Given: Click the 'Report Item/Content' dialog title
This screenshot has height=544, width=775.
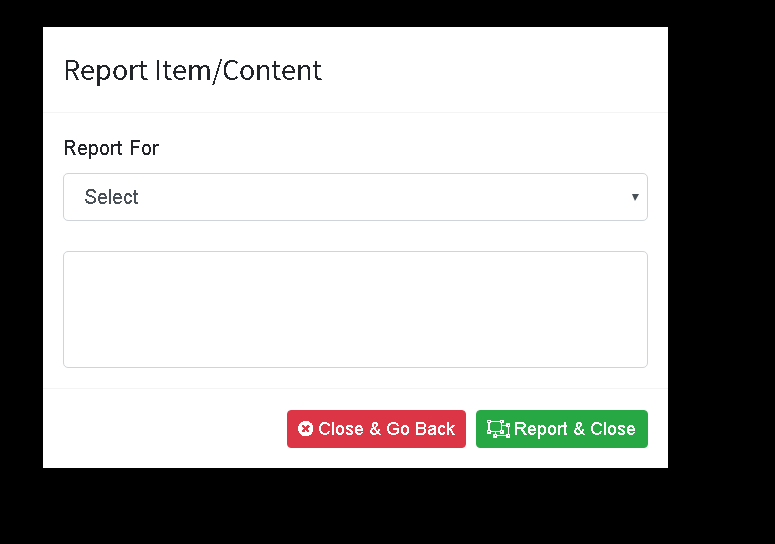Looking at the screenshot, I should pos(193,71).
